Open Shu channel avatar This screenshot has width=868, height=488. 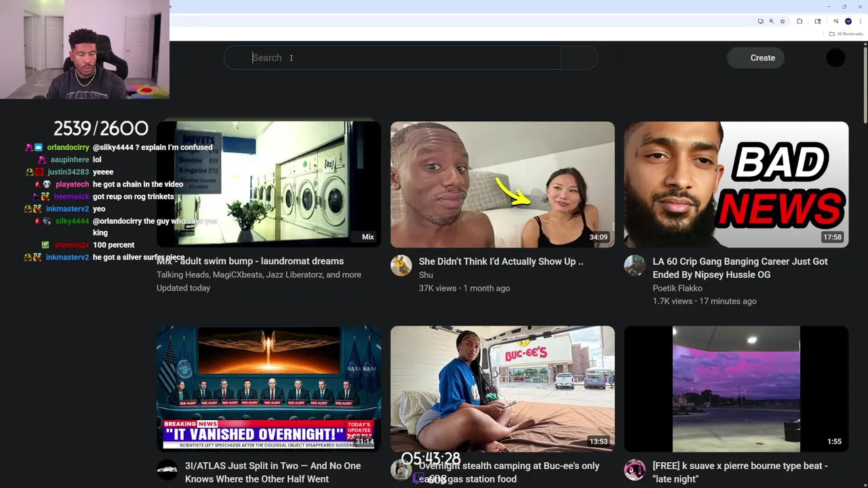[x=401, y=266]
